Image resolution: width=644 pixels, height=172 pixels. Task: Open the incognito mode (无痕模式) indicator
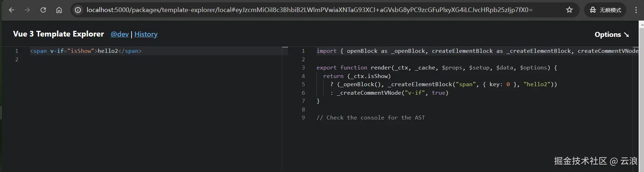(605, 10)
